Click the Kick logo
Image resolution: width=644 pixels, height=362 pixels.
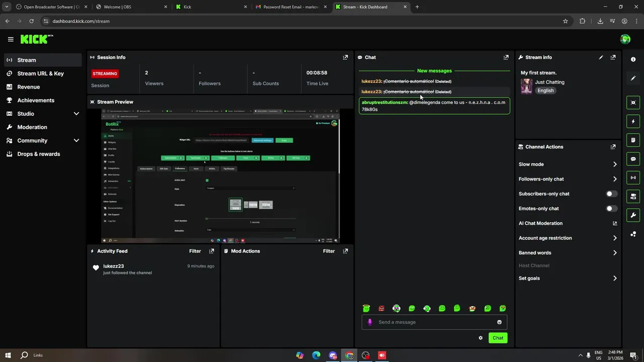36,39
